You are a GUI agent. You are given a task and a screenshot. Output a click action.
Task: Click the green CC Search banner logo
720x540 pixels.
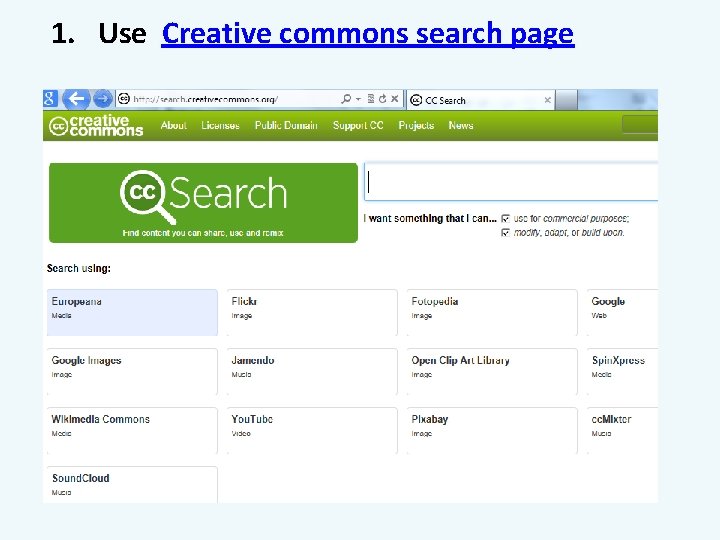pyautogui.click(x=203, y=202)
